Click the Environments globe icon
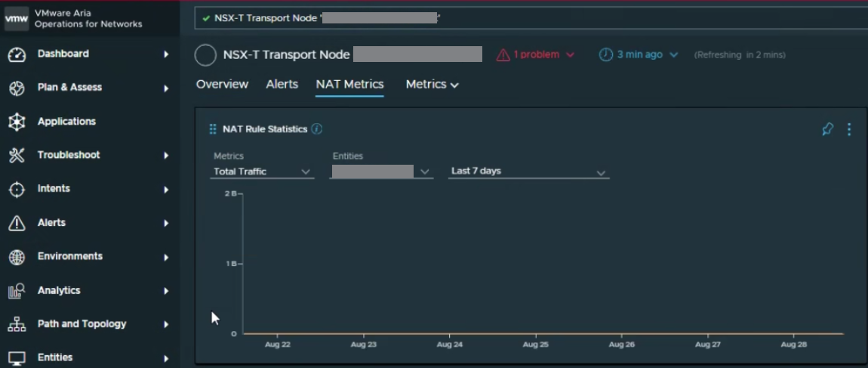 coord(17,257)
